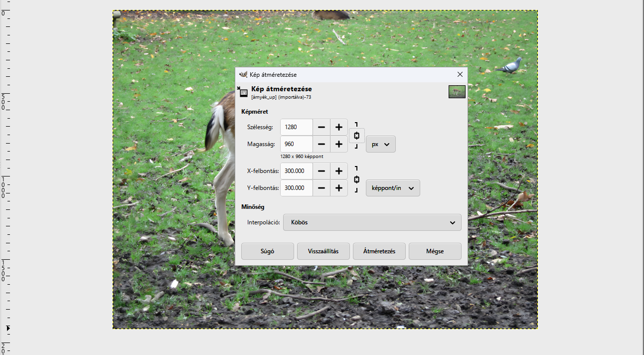Open the px unit dropdown

click(x=381, y=144)
